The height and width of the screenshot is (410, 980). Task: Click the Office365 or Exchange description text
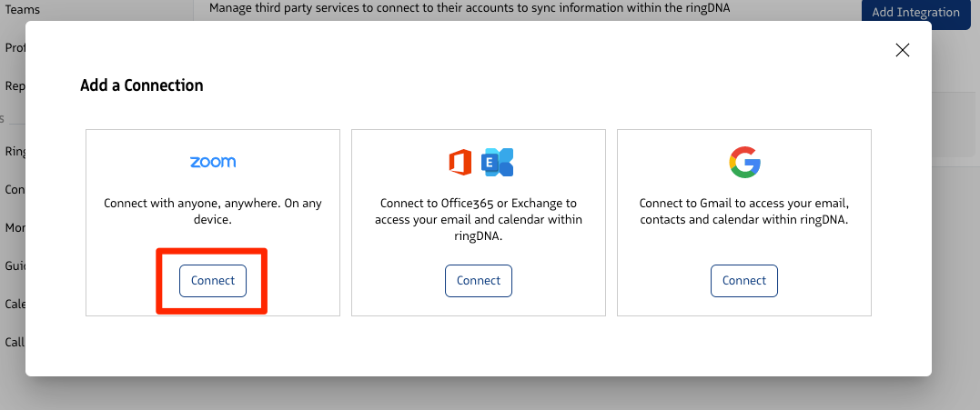[479, 219]
